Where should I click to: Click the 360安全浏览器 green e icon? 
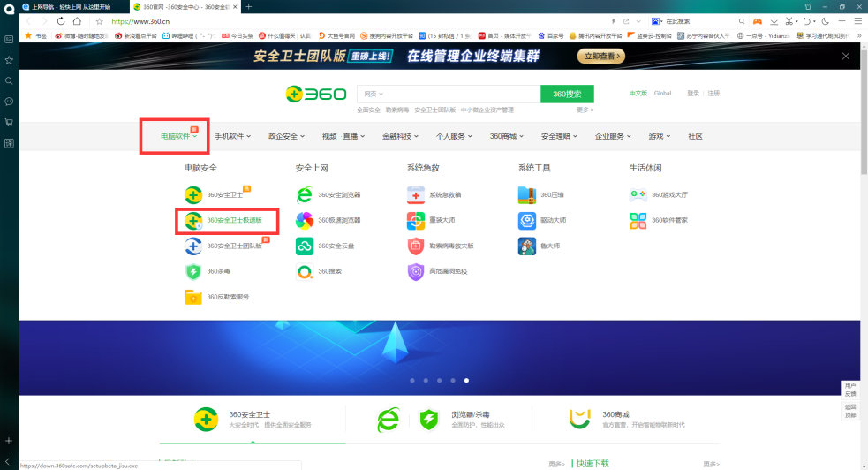305,195
